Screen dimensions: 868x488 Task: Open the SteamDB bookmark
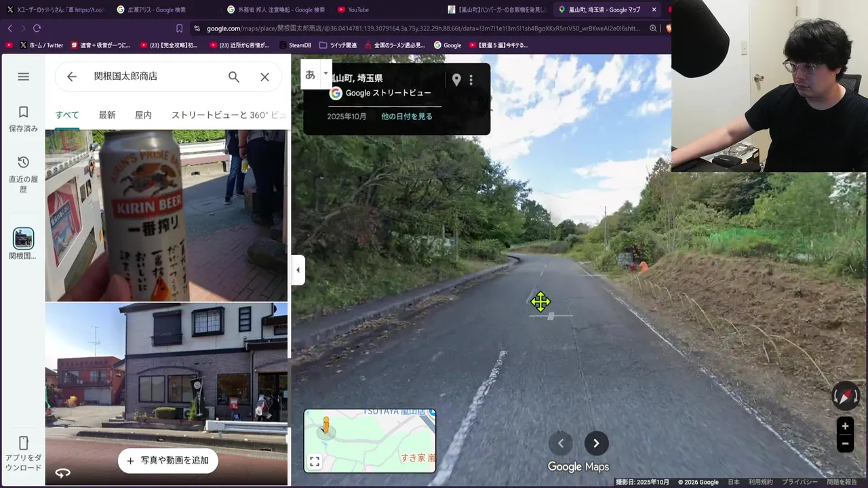pos(294,45)
